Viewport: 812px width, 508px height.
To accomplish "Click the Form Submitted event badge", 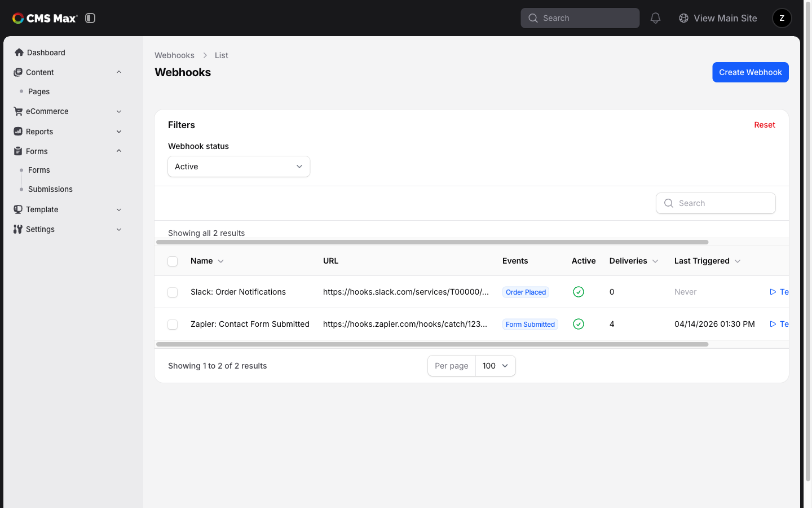I will pos(530,325).
